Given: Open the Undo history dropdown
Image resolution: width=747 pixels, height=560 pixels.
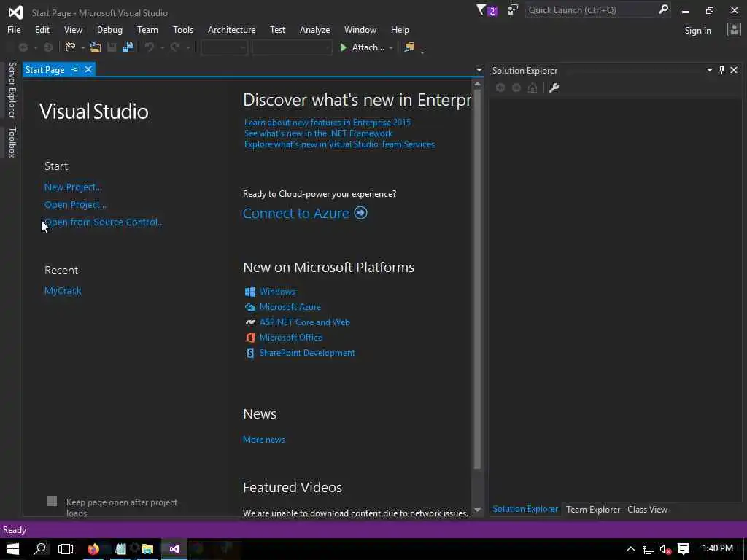Looking at the screenshot, I should coord(162,47).
